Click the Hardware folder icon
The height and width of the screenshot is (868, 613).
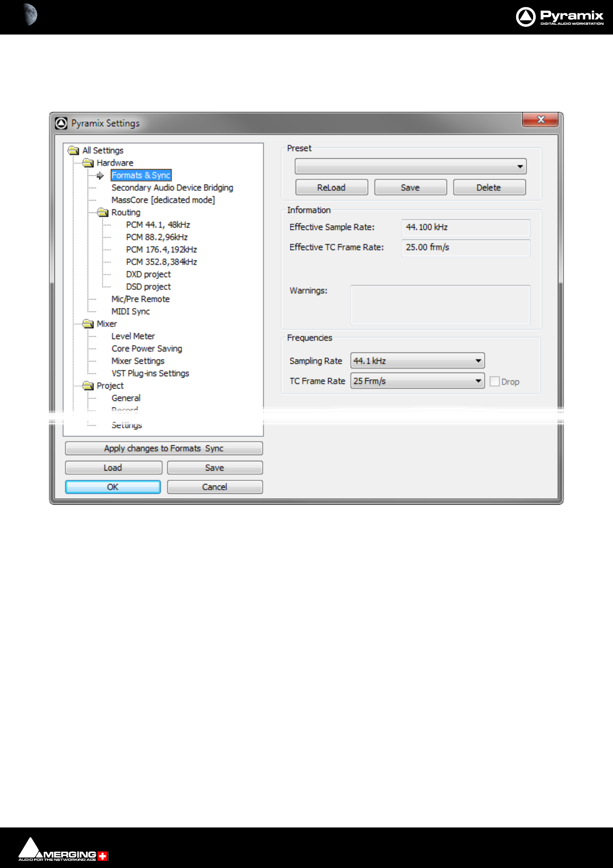pyautogui.click(x=88, y=163)
